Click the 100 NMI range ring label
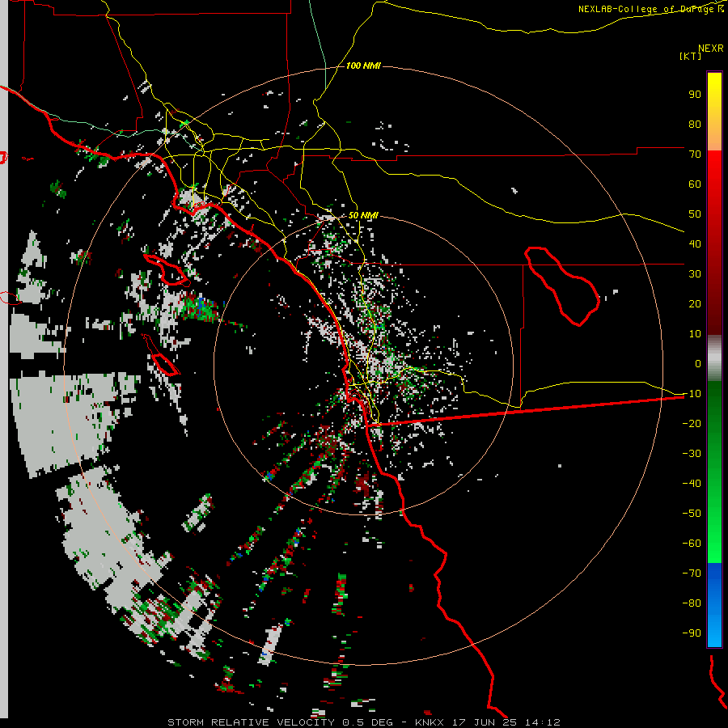The height and width of the screenshot is (728, 728). (x=363, y=66)
